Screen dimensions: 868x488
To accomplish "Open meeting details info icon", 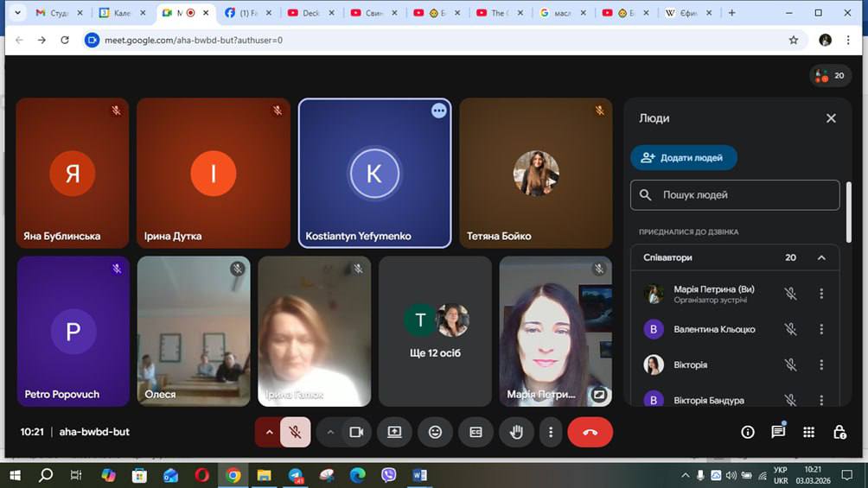I will click(748, 432).
